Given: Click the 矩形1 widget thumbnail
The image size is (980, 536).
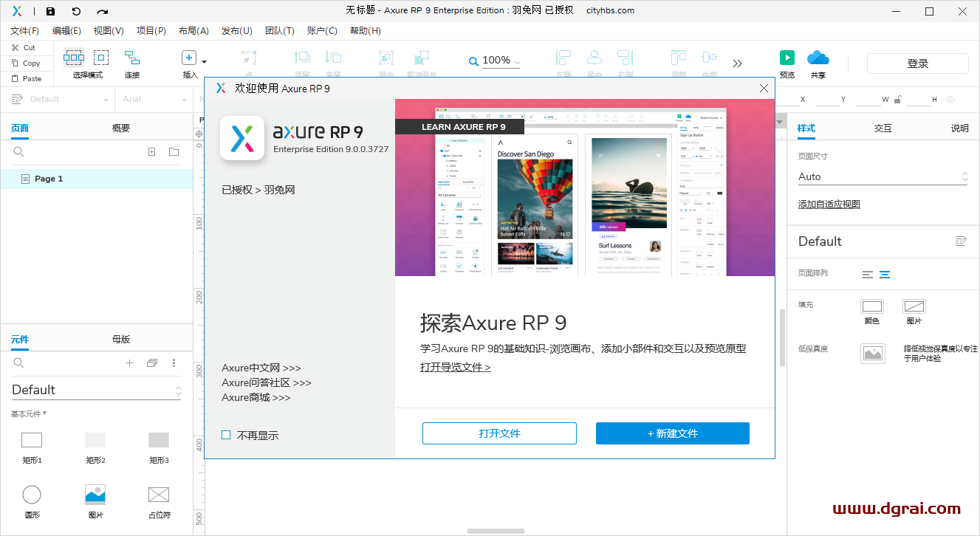Looking at the screenshot, I should (32, 439).
